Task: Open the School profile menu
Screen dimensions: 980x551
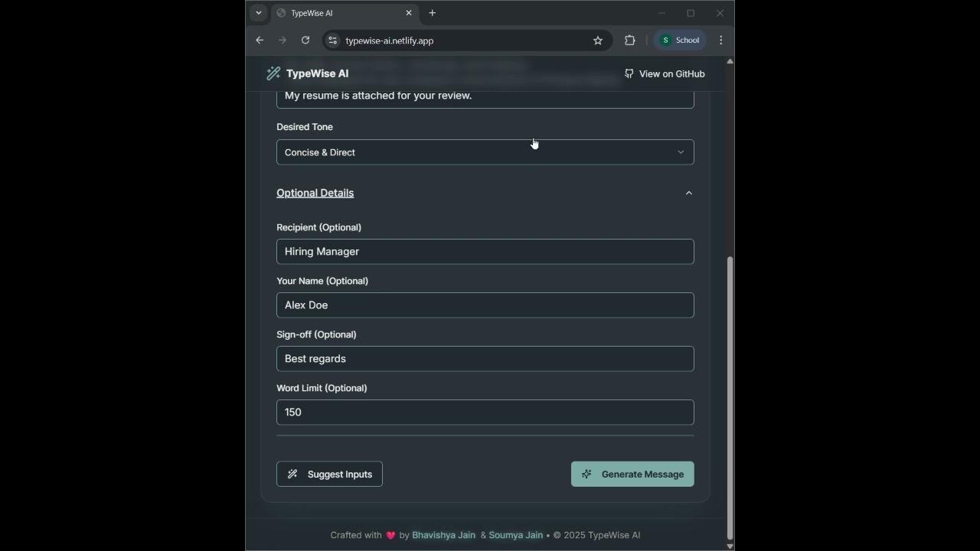Action: click(680, 41)
